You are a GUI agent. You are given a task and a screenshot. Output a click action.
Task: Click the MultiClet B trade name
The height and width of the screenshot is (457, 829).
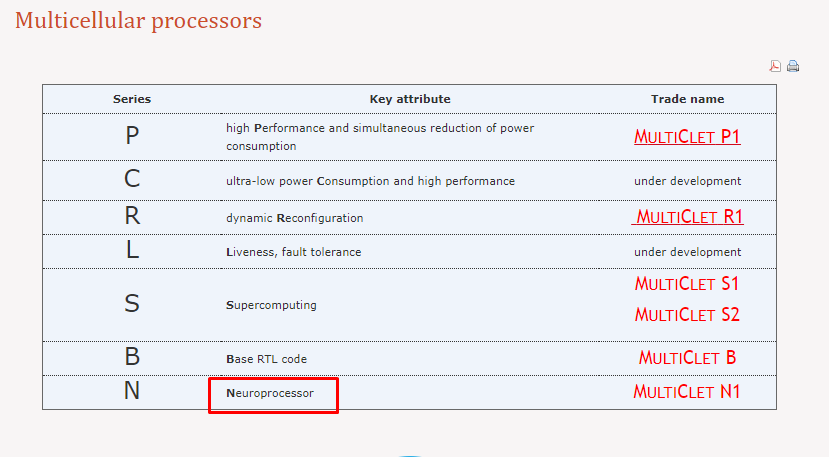click(x=687, y=358)
